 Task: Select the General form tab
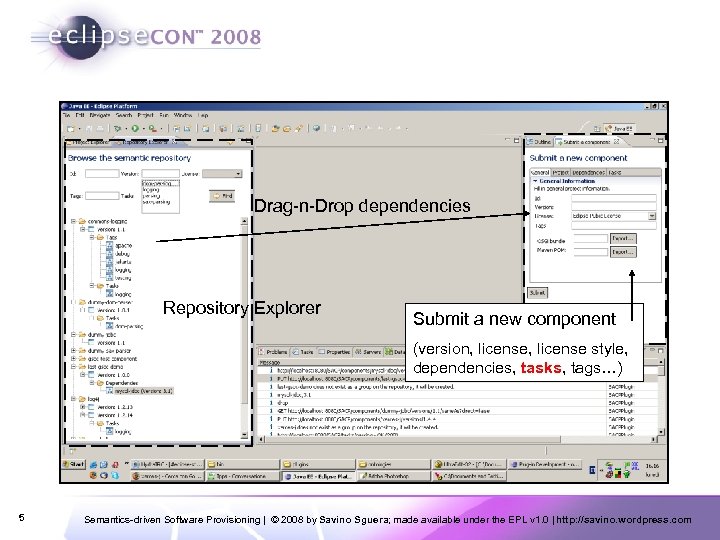click(x=540, y=173)
